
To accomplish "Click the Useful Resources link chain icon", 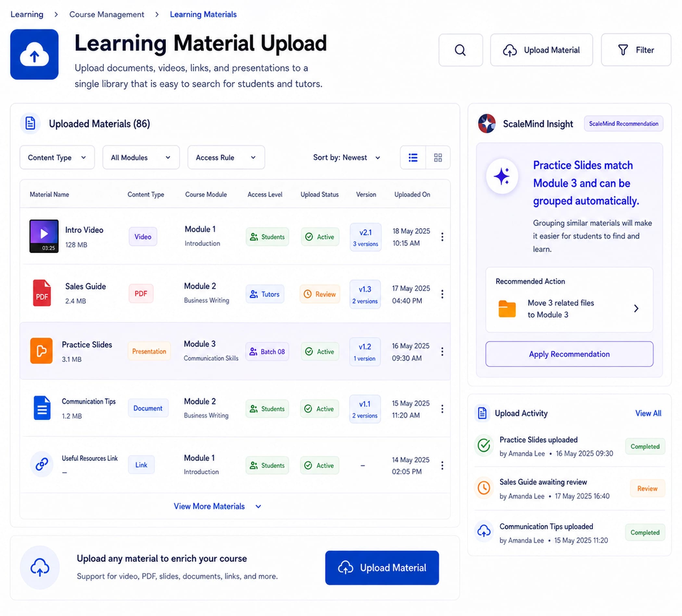I will point(42,464).
